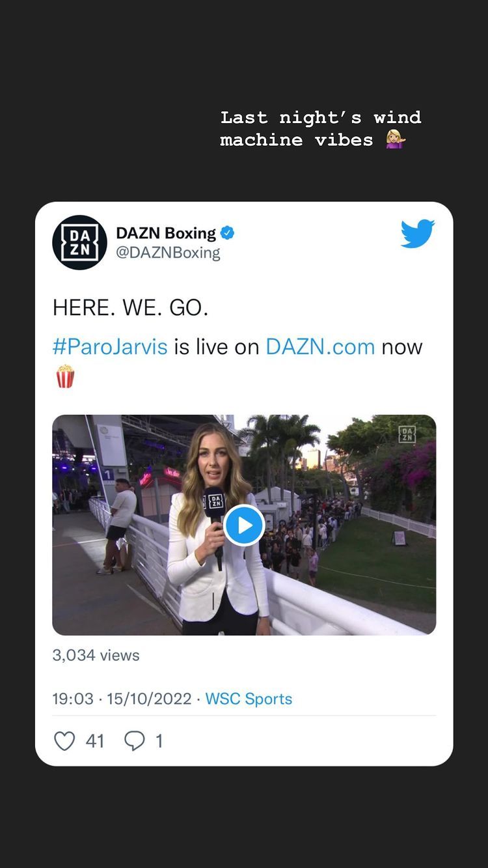Click the 3,034 views count
The image size is (488, 868).
tap(96, 655)
